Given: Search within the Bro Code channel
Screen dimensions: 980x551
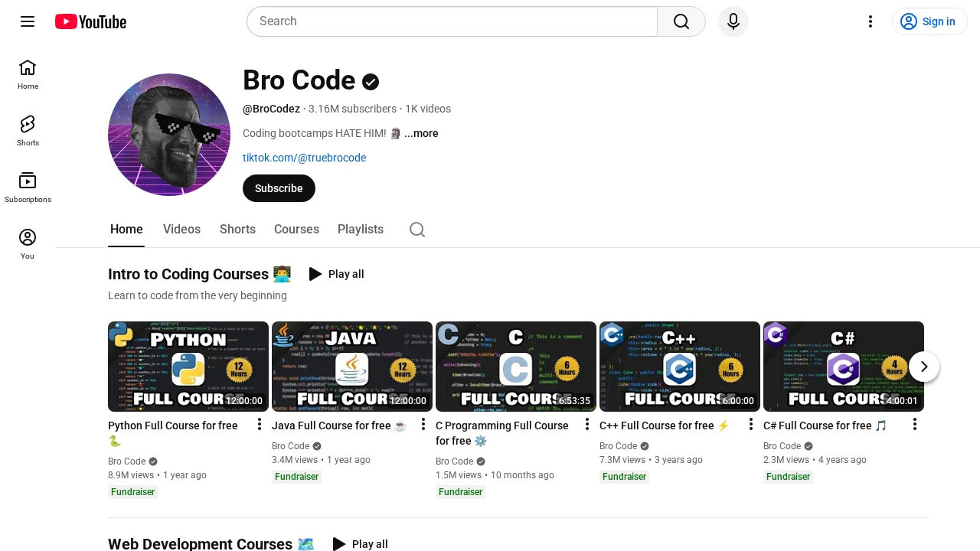Looking at the screenshot, I should 417,230.
